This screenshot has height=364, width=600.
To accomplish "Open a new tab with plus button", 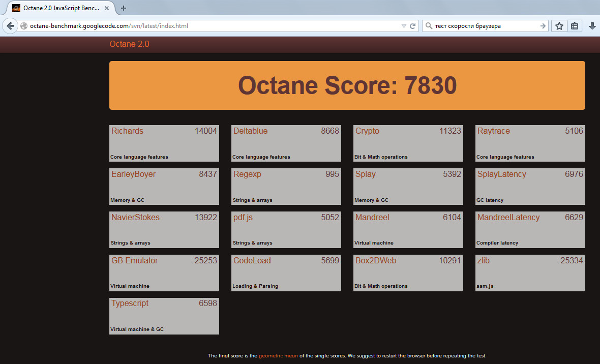I will [x=123, y=8].
